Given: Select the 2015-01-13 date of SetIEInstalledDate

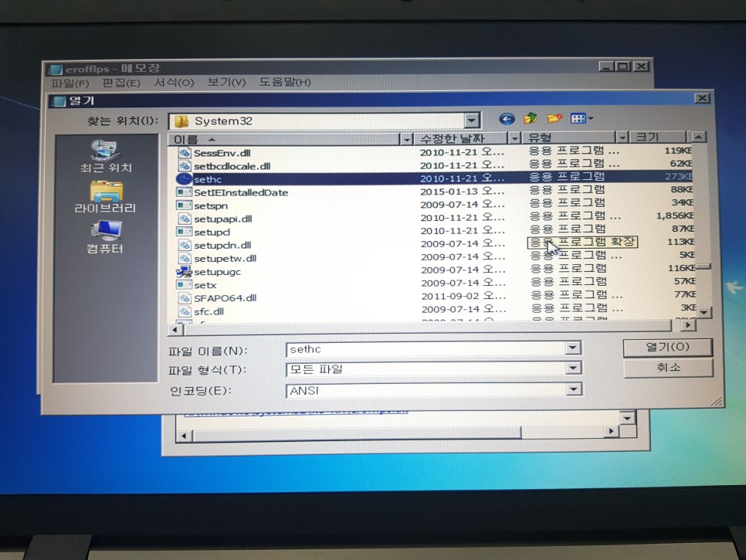Looking at the screenshot, I should 462,192.
